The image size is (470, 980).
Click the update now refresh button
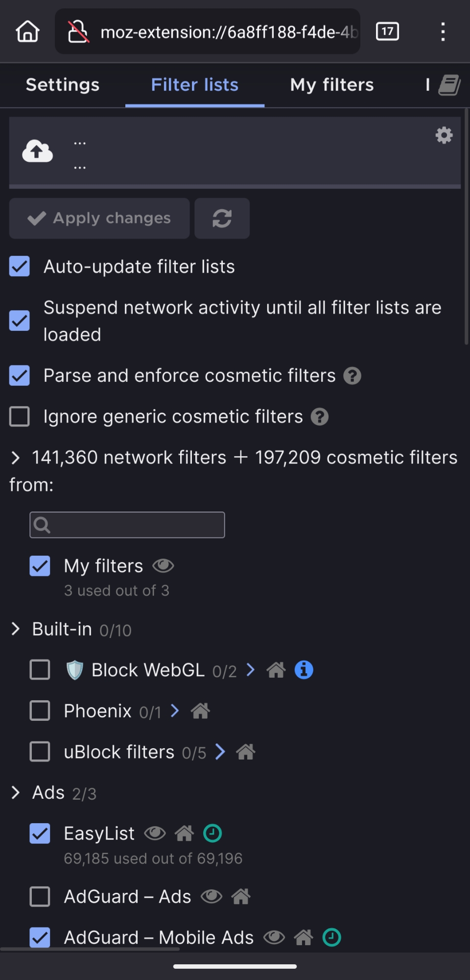(222, 219)
